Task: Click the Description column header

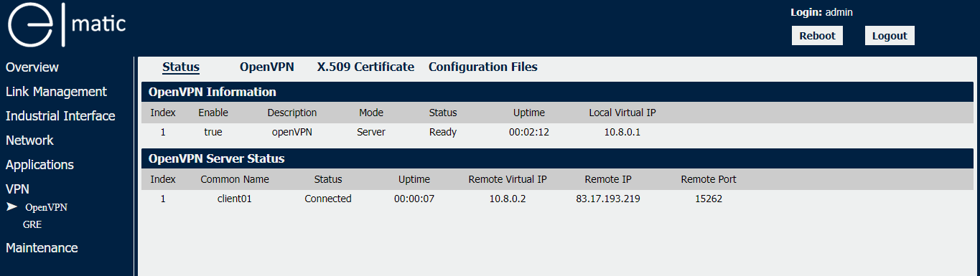Action: pos(292,113)
